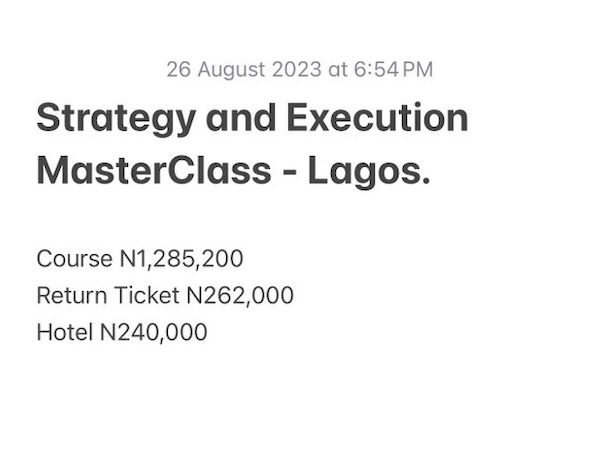Click the year 2023 in the timestamp
600x463 pixels.
(297, 70)
